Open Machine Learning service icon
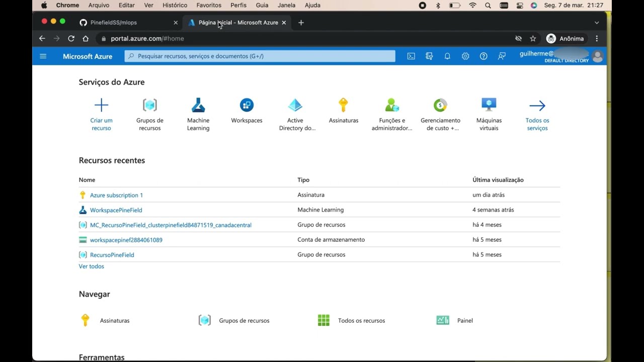This screenshot has width=644, height=362. pos(198,105)
